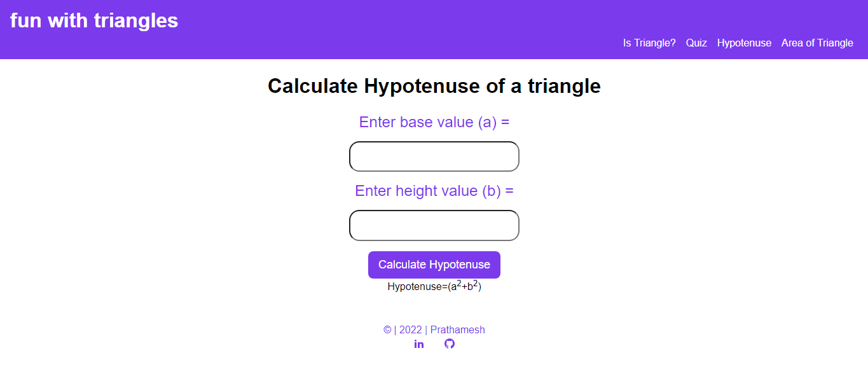Select the height value input field
Image resolution: width=868 pixels, height=367 pixels.
(434, 225)
